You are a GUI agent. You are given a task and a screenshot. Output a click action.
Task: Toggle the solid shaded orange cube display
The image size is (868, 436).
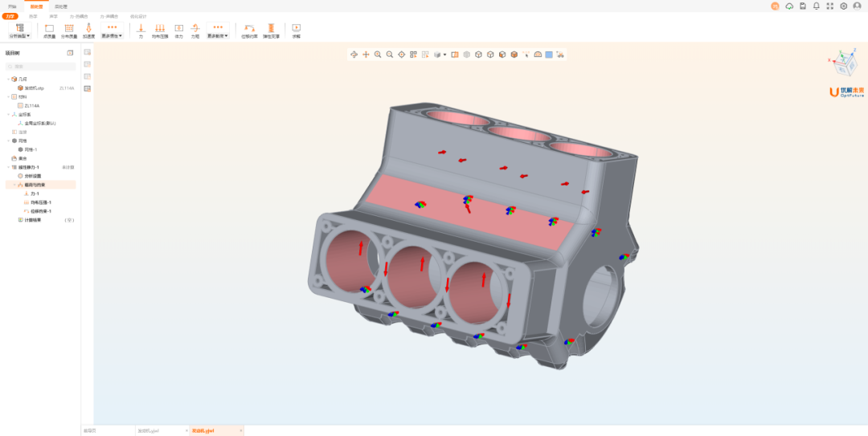click(514, 55)
